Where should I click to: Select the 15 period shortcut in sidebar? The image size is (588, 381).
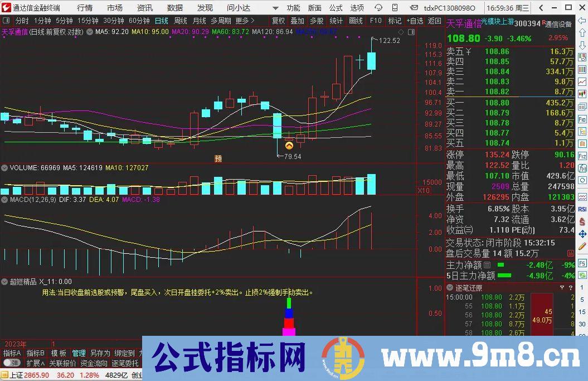click(x=582, y=312)
